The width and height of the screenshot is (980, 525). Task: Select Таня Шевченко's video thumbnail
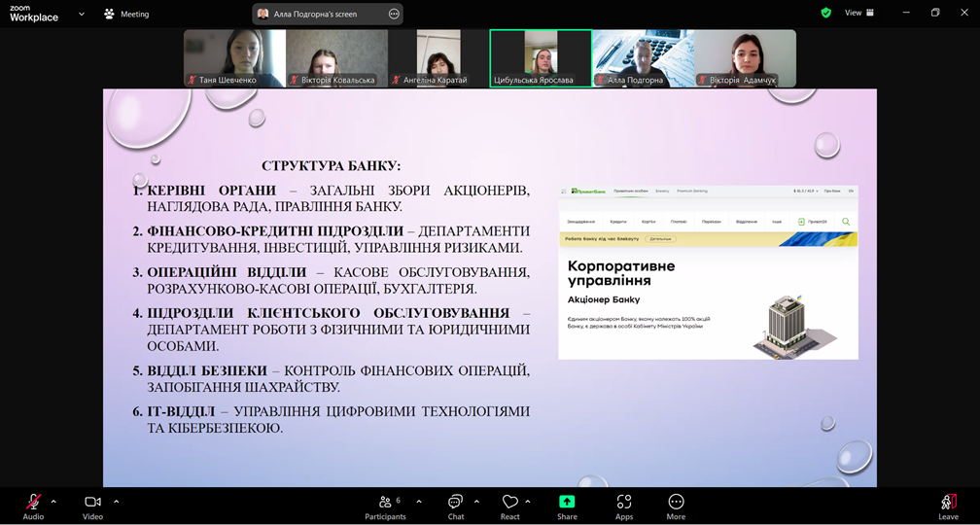(x=234, y=58)
